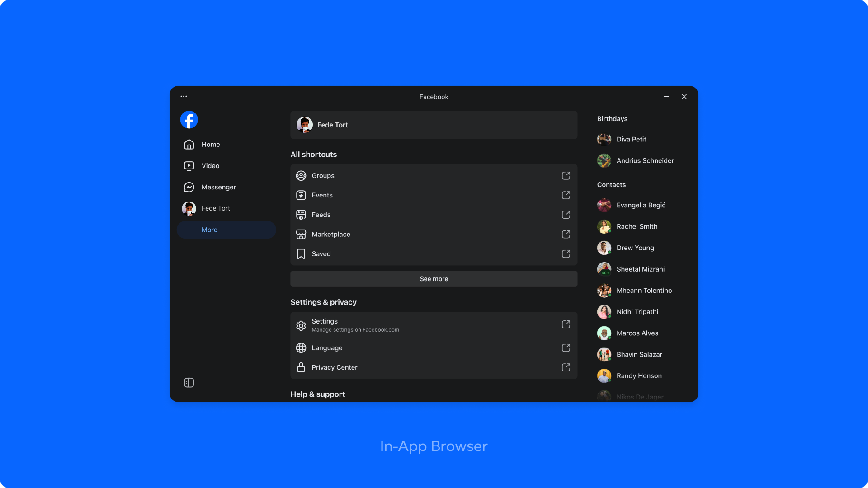Select More in the sidebar menu
The width and height of the screenshot is (868, 488).
pyautogui.click(x=226, y=230)
